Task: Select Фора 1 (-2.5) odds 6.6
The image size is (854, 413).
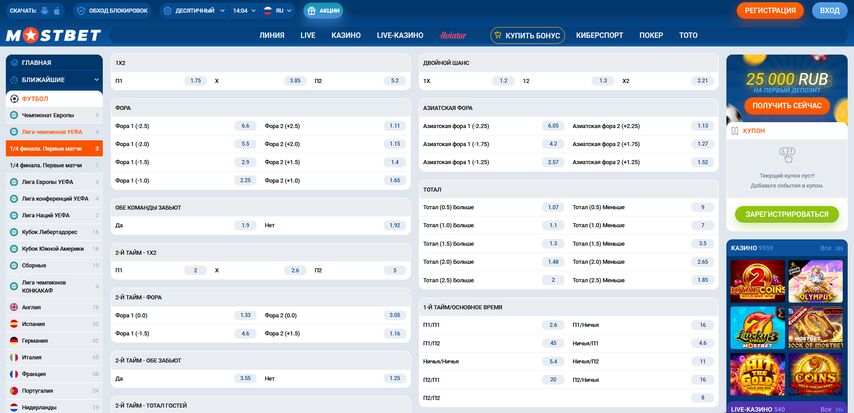Action: [245, 126]
